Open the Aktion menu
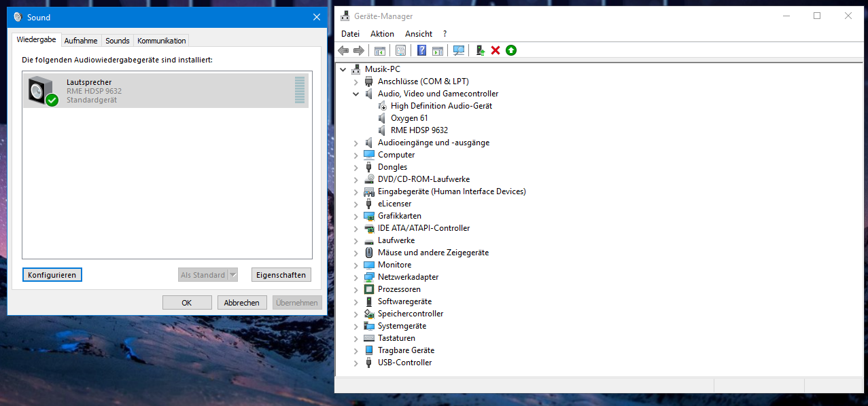Image resolution: width=868 pixels, height=406 pixels. click(x=382, y=34)
